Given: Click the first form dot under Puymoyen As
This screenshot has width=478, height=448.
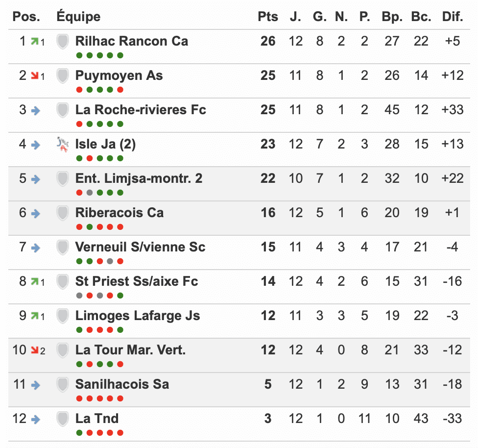Looking at the screenshot, I should click(x=79, y=90).
